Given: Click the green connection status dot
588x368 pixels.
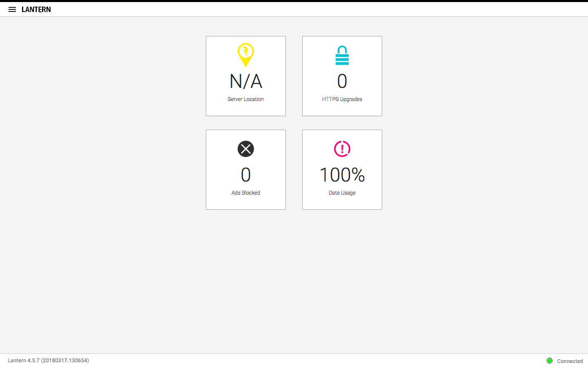Looking at the screenshot, I should 550,361.
